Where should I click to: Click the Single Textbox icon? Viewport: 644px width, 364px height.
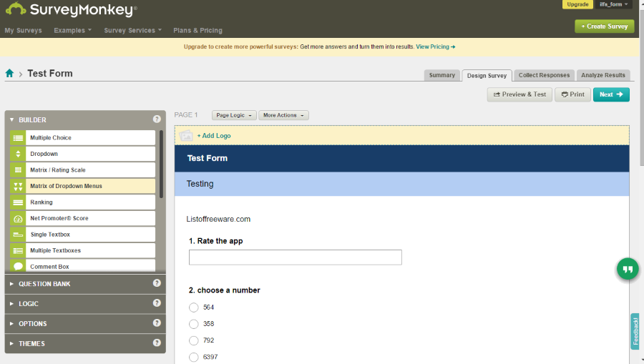pos(18,235)
